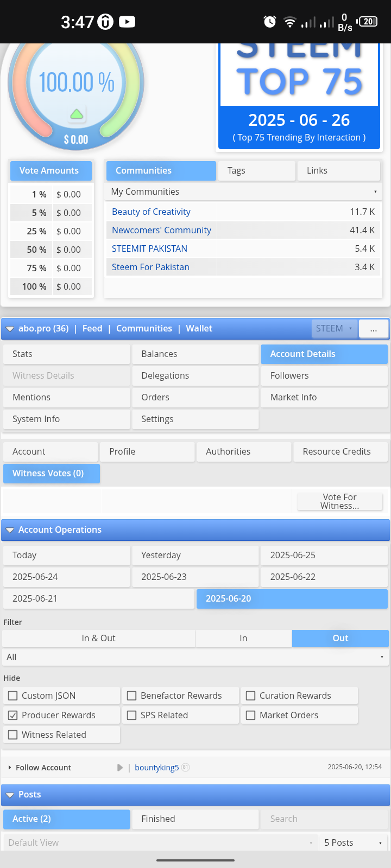Open the Delegations tab
This screenshot has height=868, width=391.
coord(195,375)
